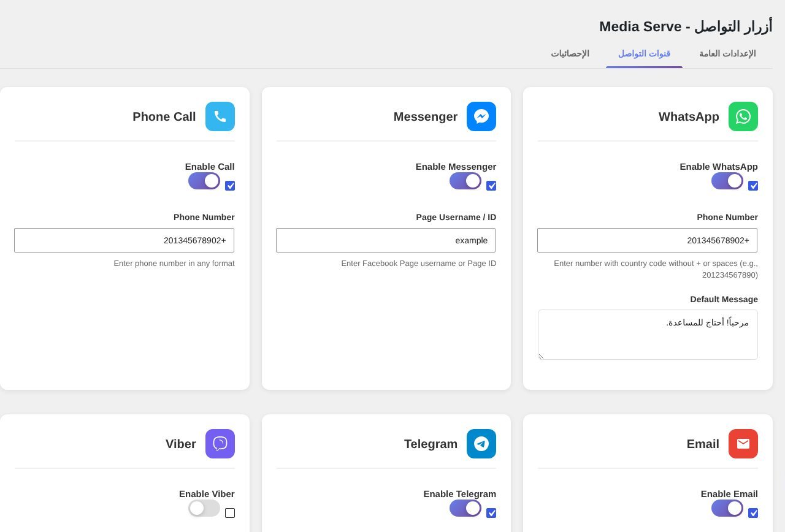Image resolution: width=785 pixels, height=532 pixels.
Task: Uncheck the Enable Telegram checkbox
Action: [491, 513]
